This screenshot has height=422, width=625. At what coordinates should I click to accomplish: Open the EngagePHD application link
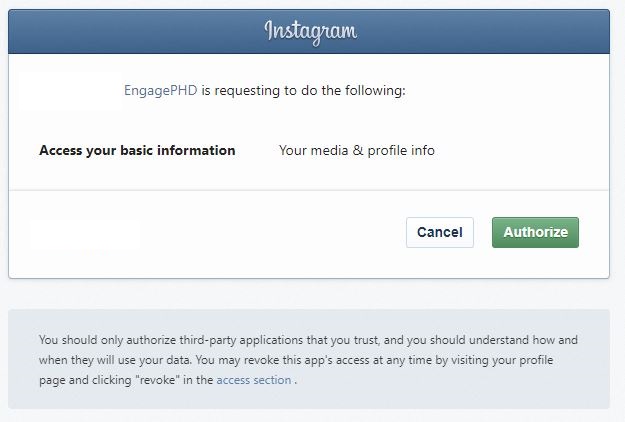161,90
